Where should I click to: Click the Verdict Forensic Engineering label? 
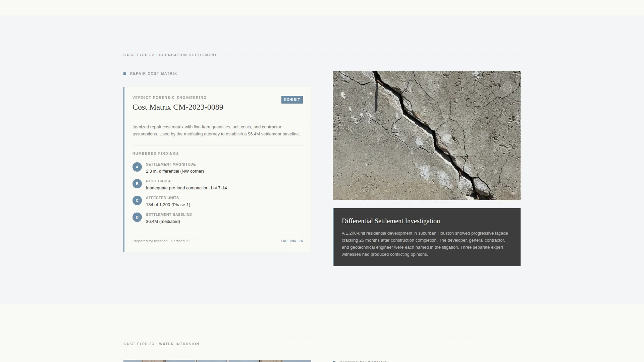click(169, 98)
